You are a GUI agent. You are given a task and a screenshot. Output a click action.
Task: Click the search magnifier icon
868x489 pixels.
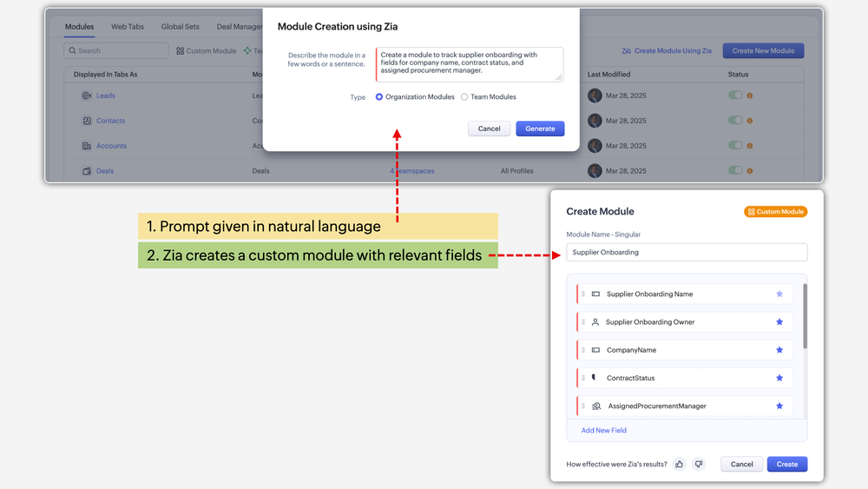[x=73, y=50]
